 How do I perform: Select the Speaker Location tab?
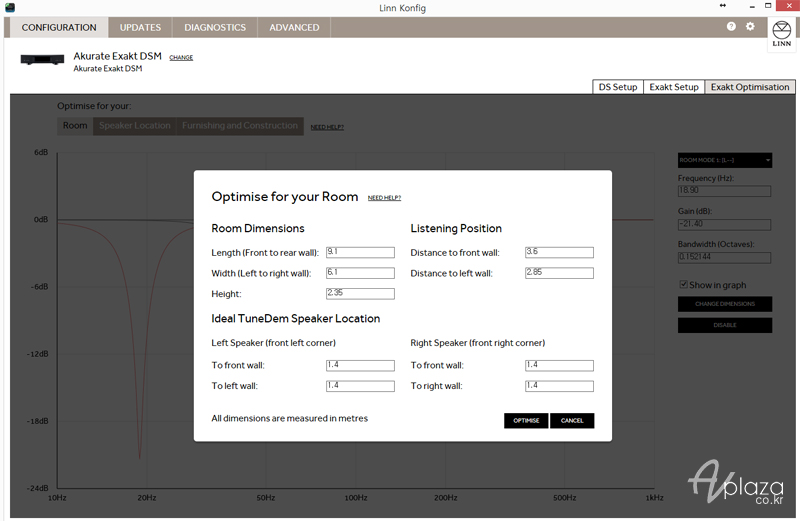click(x=135, y=126)
